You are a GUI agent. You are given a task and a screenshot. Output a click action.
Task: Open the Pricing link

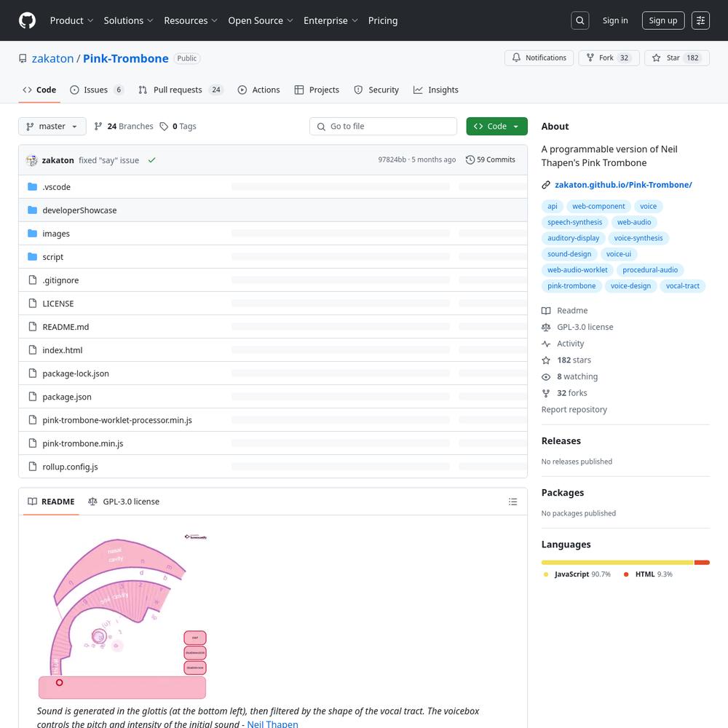click(383, 20)
